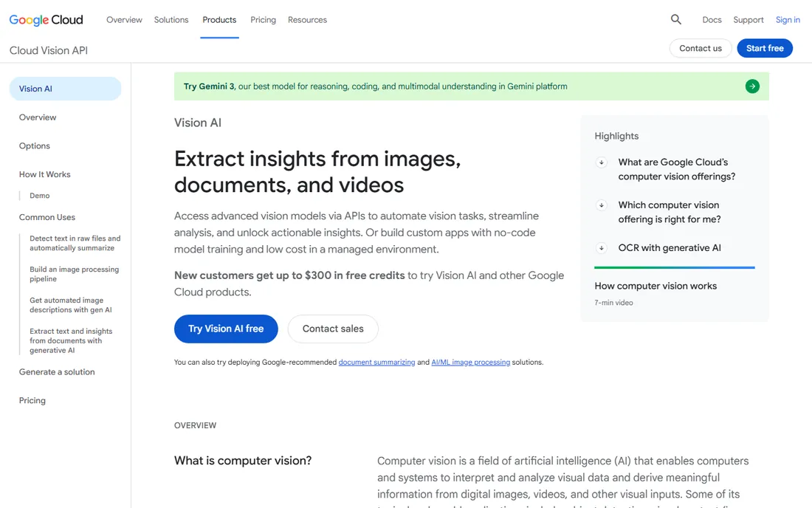812x508 pixels.
Task: Select How It Works in sidebar
Action: (44, 174)
